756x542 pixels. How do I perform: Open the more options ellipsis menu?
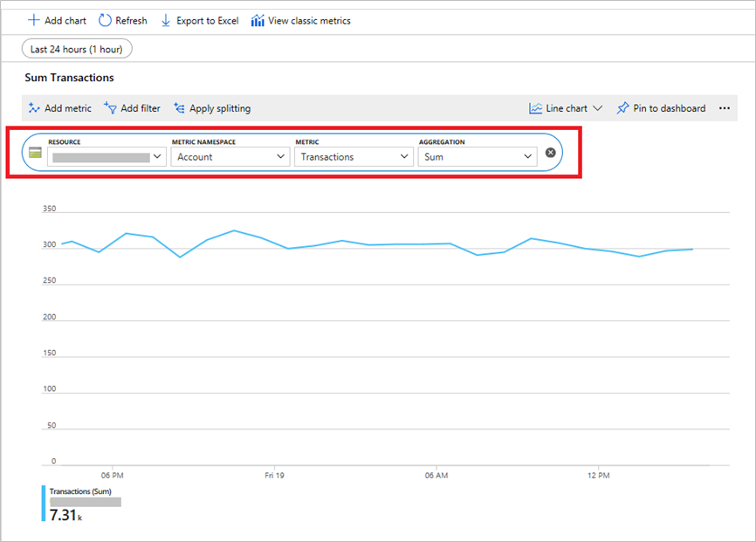pyautogui.click(x=724, y=108)
